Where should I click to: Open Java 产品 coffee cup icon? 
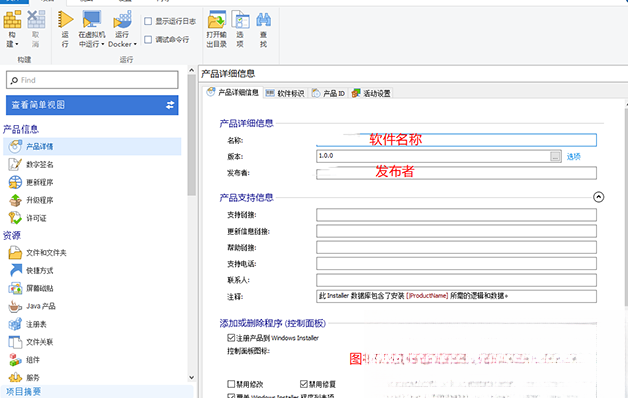point(15,306)
